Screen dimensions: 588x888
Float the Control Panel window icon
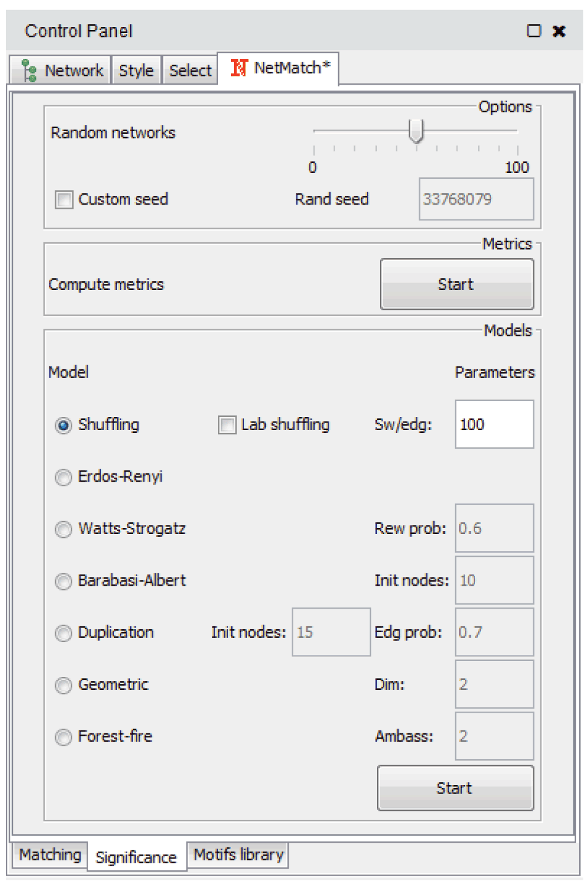point(533,31)
